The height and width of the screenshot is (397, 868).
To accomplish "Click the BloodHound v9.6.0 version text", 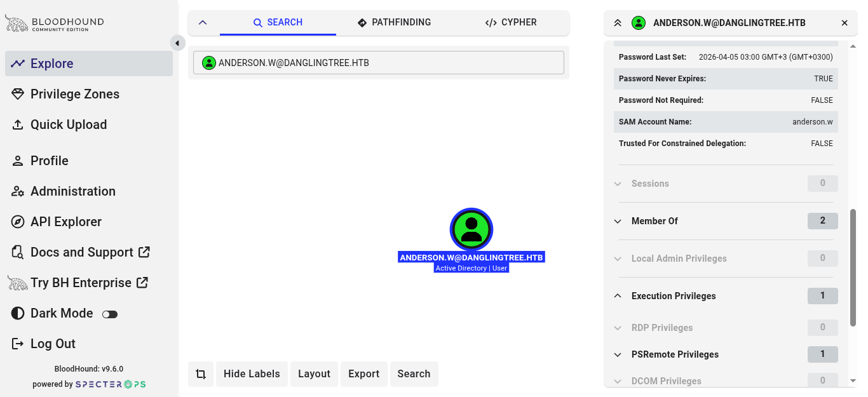I will pyautogui.click(x=89, y=369).
